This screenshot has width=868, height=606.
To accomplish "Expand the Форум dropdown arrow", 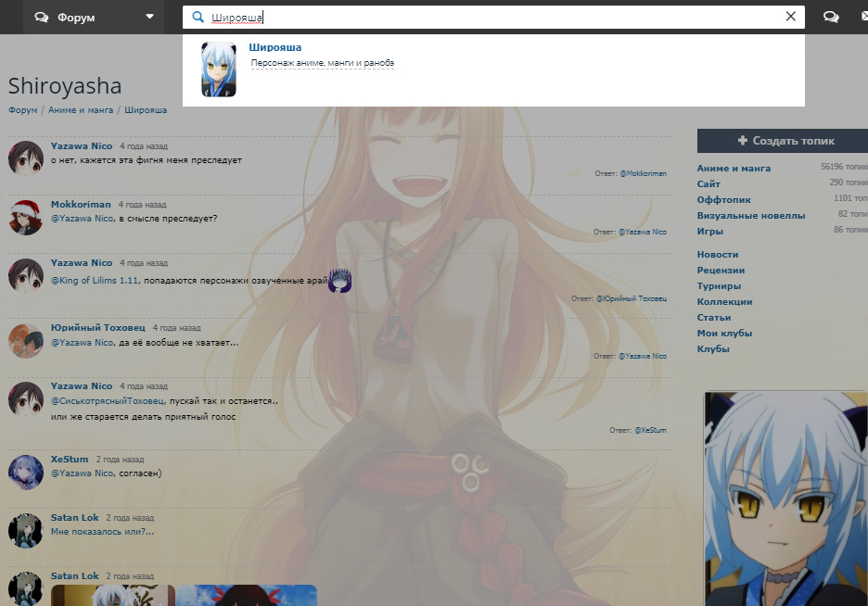I will [x=150, y=17].
